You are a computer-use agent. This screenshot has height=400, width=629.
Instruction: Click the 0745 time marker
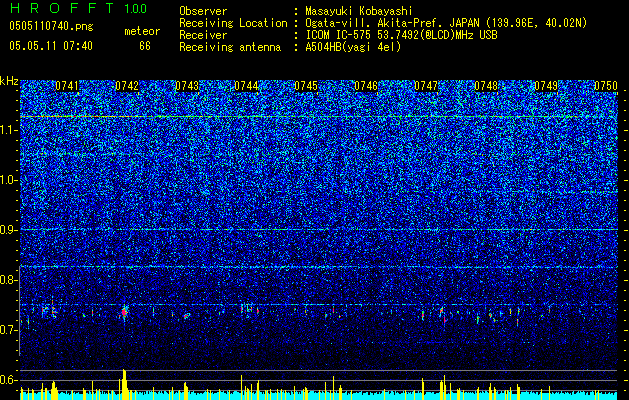(306, 86)
